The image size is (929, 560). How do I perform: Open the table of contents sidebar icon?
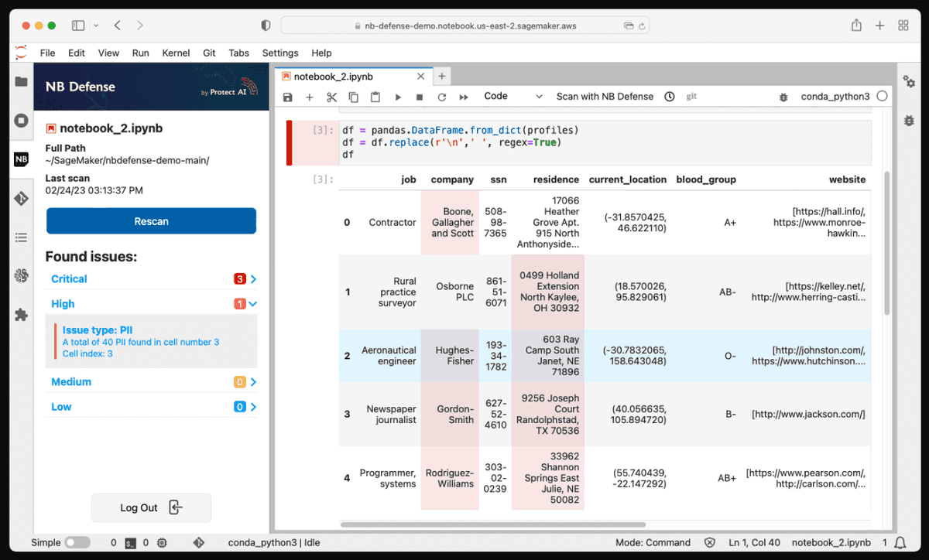21,237
